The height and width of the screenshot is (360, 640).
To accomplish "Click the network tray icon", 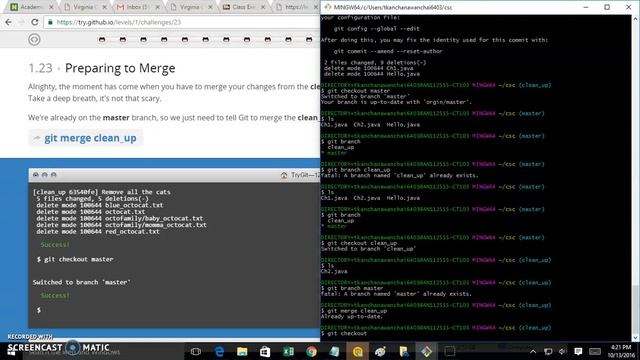I will (x=548, y=351).
